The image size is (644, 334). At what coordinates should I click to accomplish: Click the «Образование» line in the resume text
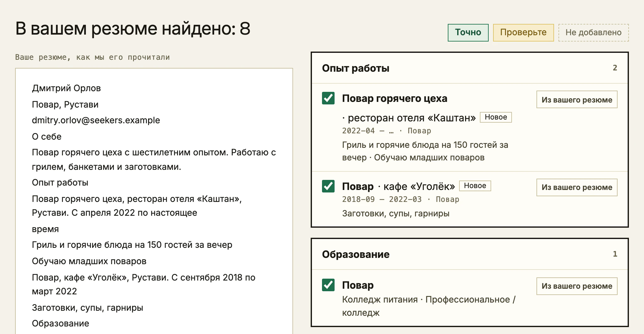point(60,323)
